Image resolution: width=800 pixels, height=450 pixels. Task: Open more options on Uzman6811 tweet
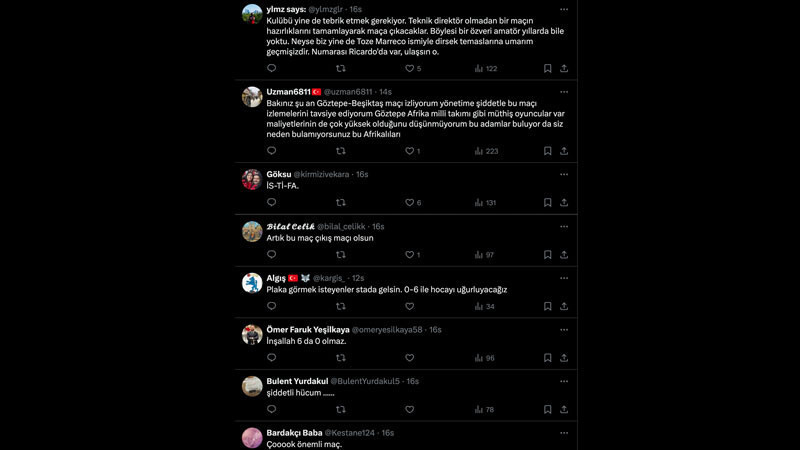(564, 92)
